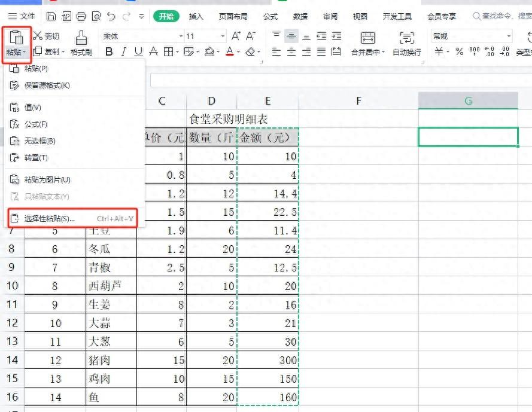Viewport: 532px width, 412px height.
Task: Open the Print Preview icon
Action: coord(96,16)
